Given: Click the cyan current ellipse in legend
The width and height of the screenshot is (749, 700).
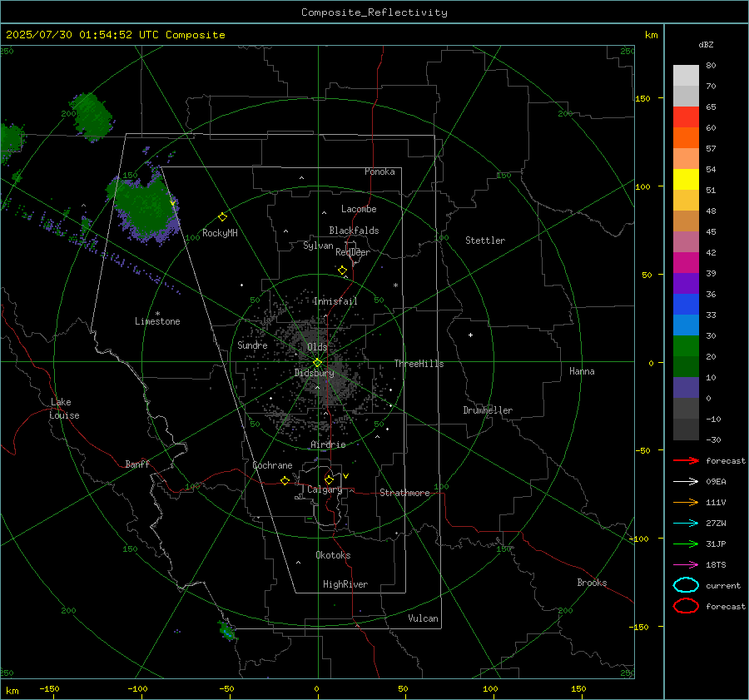Looking at the screenshot, I should coord(686,585).
